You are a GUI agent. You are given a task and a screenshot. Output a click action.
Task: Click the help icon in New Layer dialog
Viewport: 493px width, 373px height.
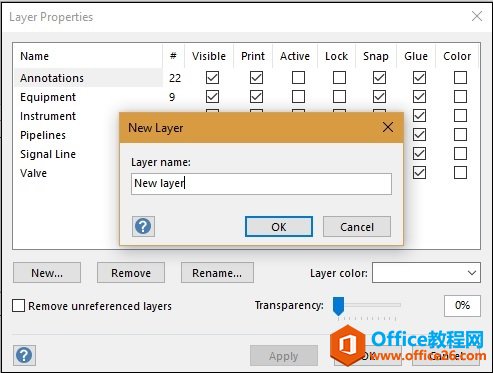point(143,227)
